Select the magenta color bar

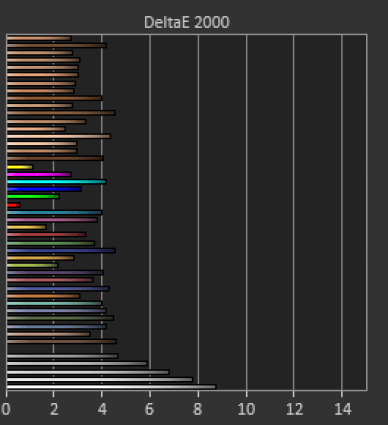point(39,174)
